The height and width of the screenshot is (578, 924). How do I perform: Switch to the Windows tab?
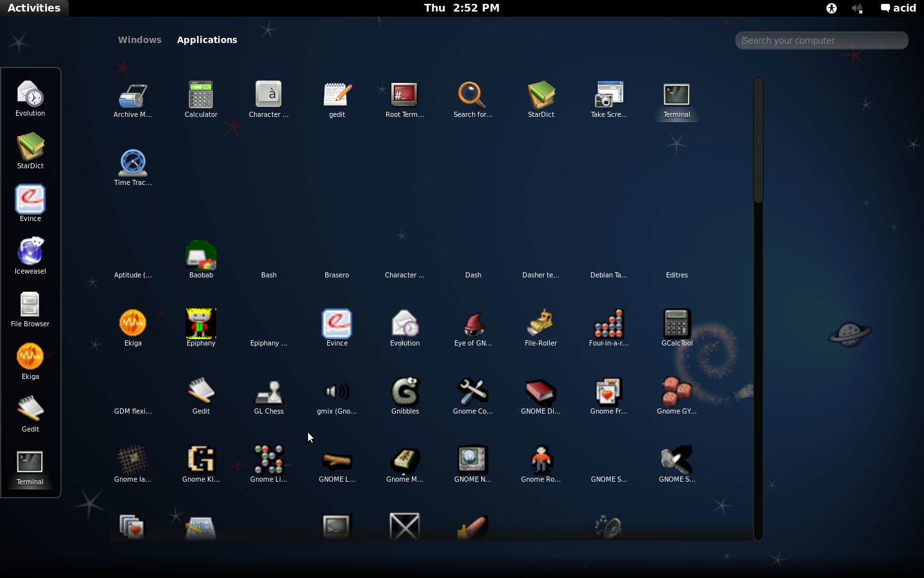click(140, 40)
